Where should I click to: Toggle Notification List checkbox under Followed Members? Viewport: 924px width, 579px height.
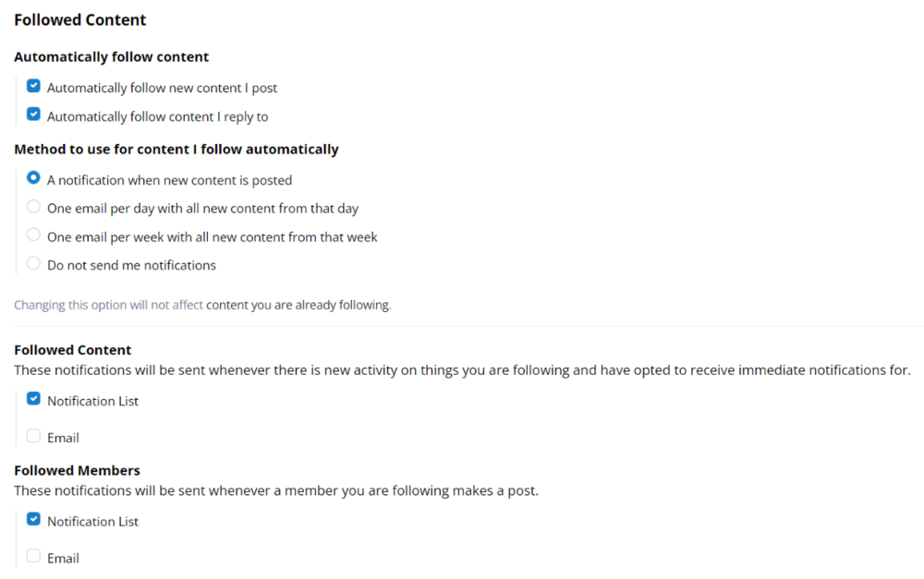pos(33,520)
